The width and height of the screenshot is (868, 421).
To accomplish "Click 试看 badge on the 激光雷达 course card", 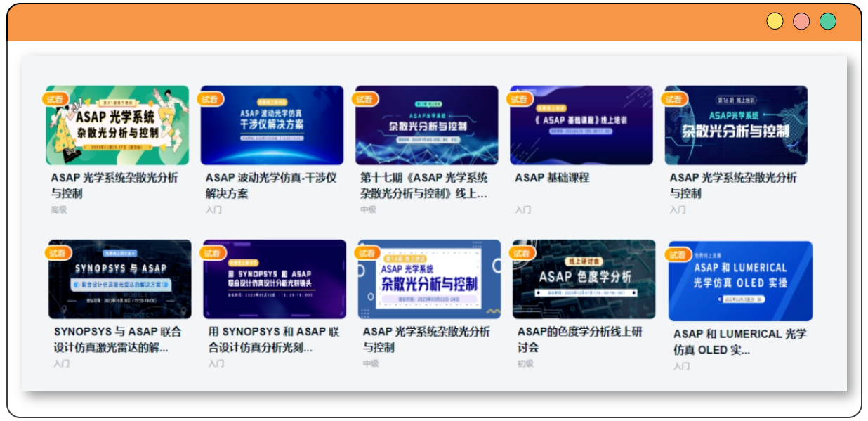I will (58, 253).
